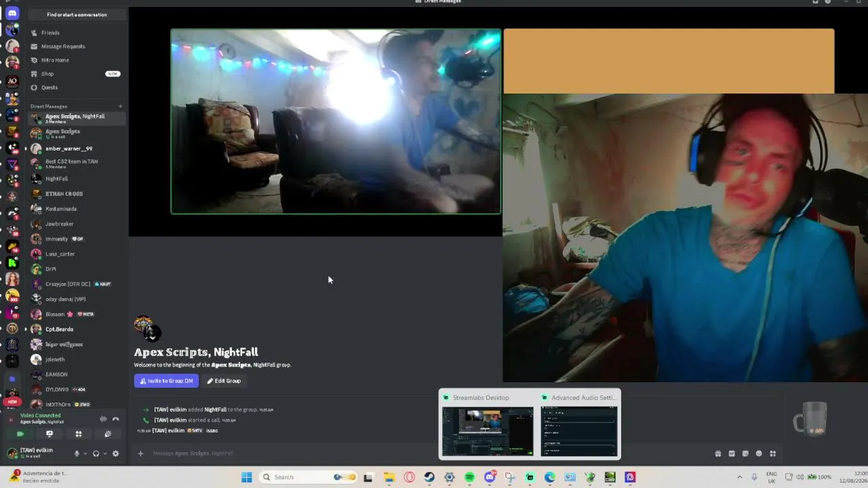Click the Find or start a conversation box
The image size is (868, 488).
77,14
